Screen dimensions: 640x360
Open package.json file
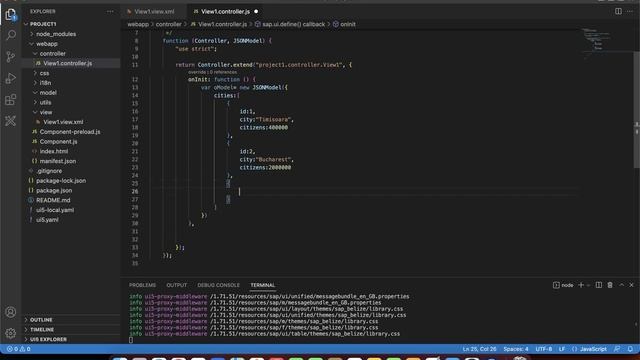point(54,191)
